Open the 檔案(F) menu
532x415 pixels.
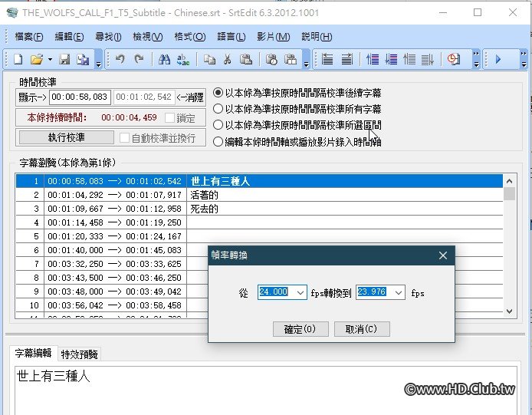(29, 36)
